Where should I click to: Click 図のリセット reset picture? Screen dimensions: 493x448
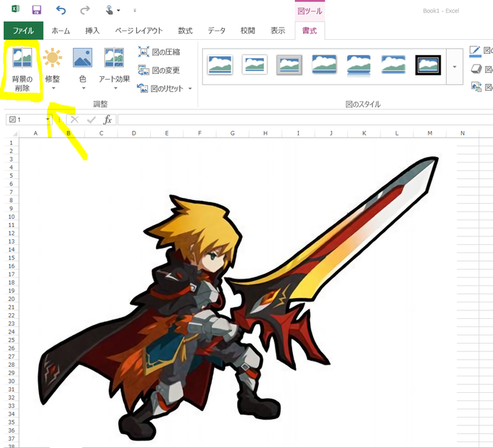pyautogui.click(x=161, y=88)
